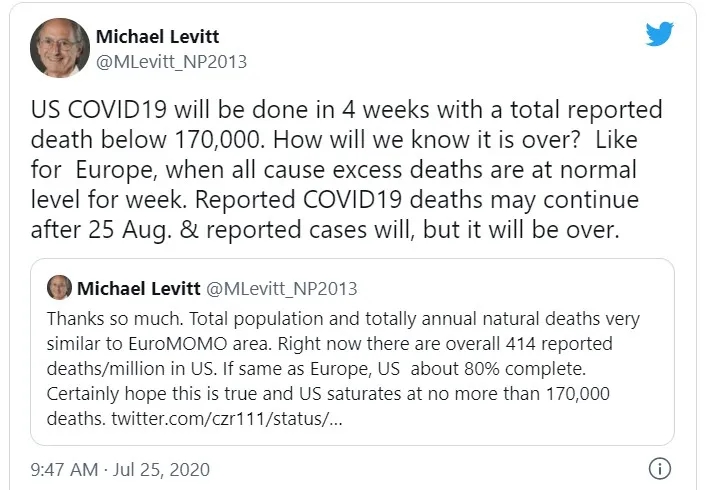Click the gray @MLevitt_NP2013 handle in quoted tweet
This screenshot has height=490, width=708.
[x=282, y=288]
